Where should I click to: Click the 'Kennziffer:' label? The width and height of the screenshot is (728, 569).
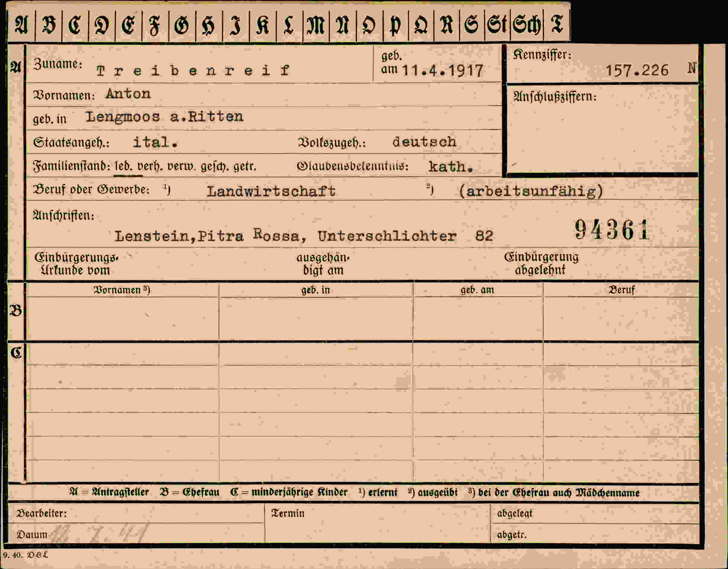(x=542, y=55)
